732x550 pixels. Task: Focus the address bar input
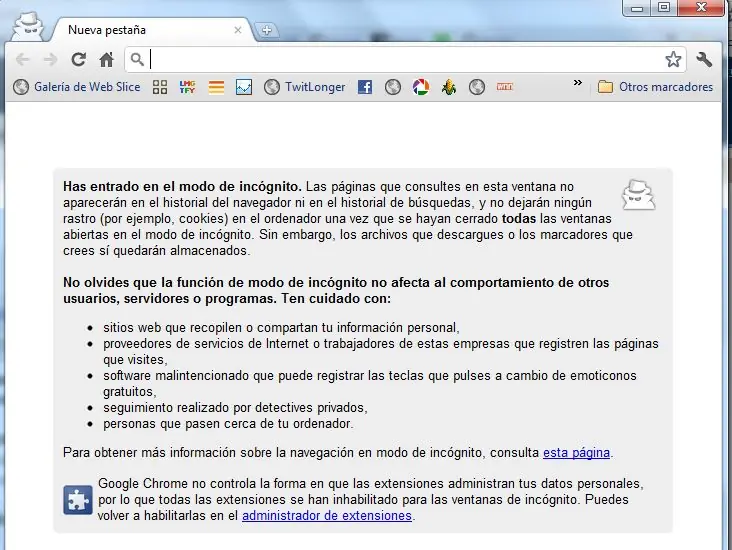click(405, 59)
